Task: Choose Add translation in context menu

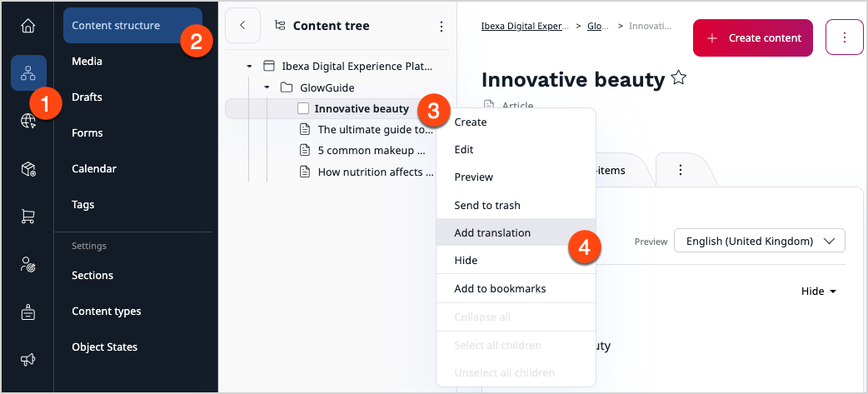Action: [516, 232]
